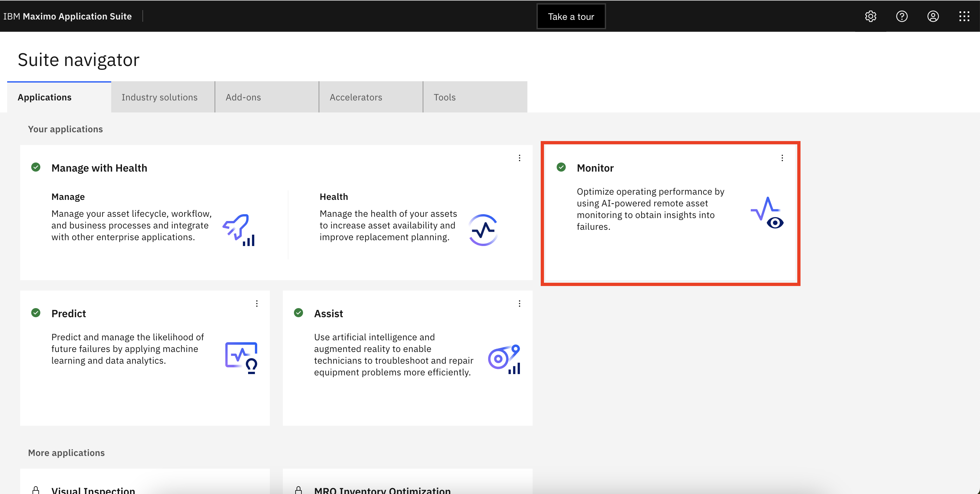The image size is (980, 494).
Task: Open the Assist card overflow menu
Action: click(x=519, y=304)
